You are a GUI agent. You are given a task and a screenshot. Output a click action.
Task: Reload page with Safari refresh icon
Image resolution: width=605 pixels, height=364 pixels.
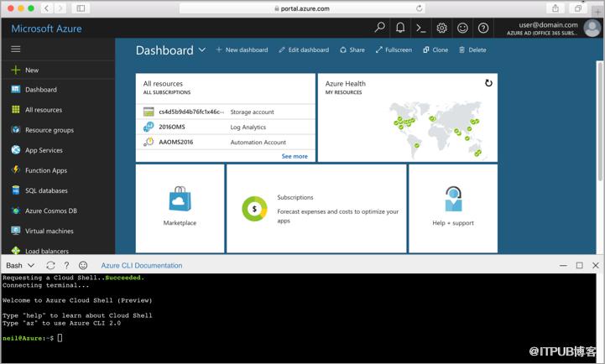coord(419,8)
